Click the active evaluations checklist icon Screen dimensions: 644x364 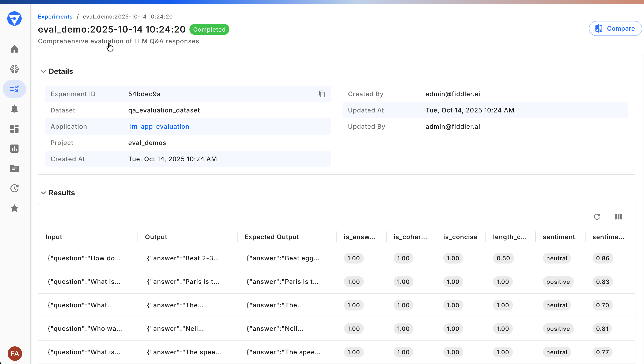coord(14,89)
